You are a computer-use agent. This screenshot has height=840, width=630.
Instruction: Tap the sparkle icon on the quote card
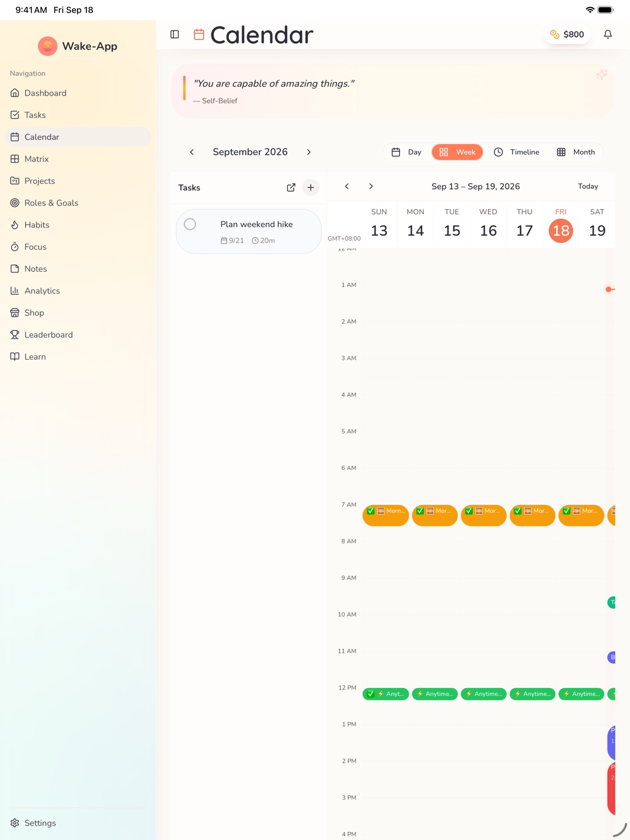point(602,74)
